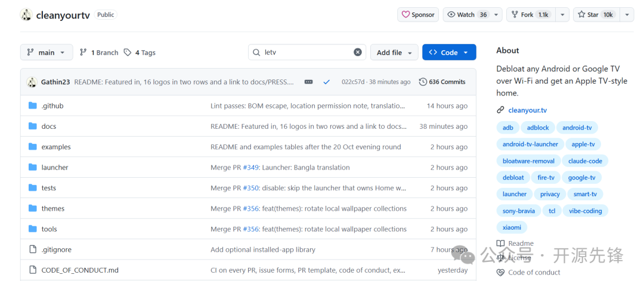Open the examples folder
Screen dimensions: 644x281
coord(56,147)
